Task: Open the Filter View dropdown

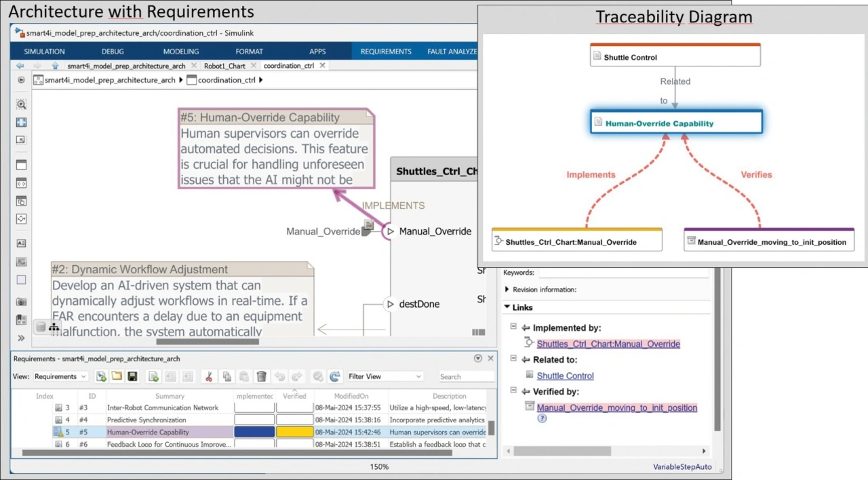Action: click(384, 377)
